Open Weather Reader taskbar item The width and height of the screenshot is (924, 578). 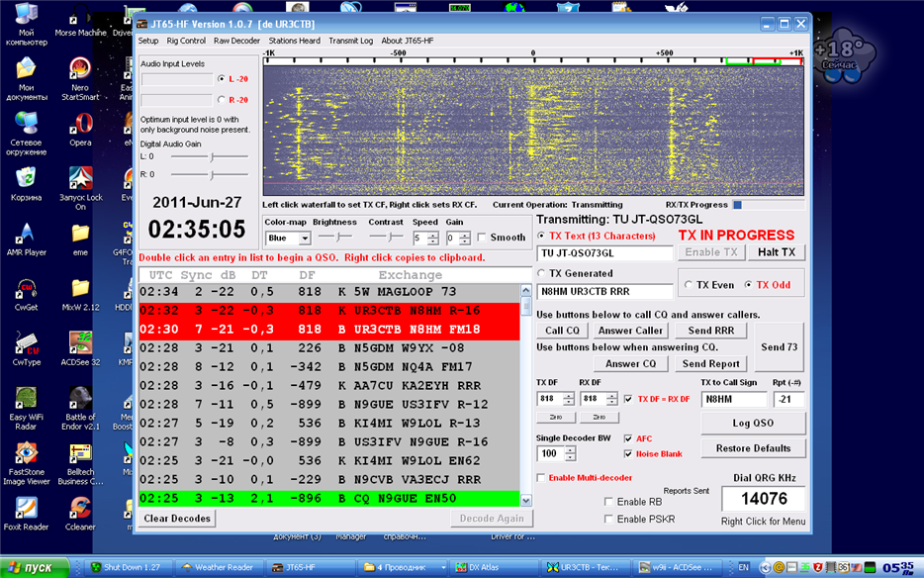(220, 567)
